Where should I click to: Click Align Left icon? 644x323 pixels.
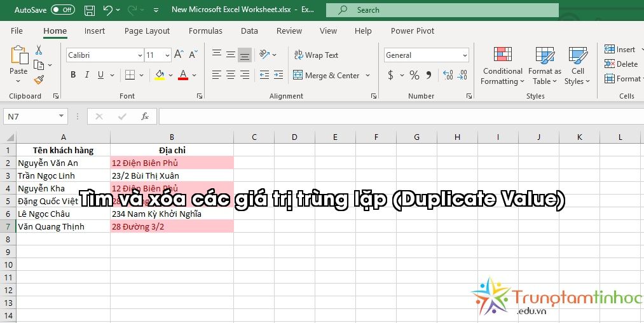[x=217, y=75]
